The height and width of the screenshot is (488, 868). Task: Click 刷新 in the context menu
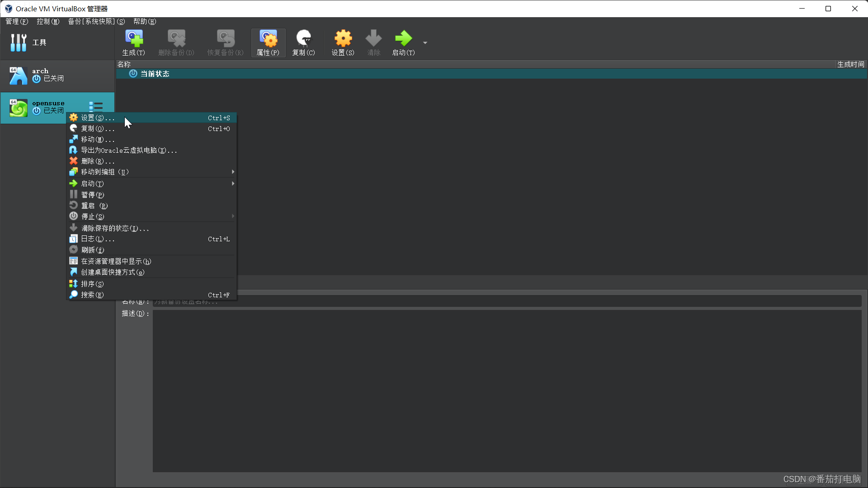pos(151,250)
